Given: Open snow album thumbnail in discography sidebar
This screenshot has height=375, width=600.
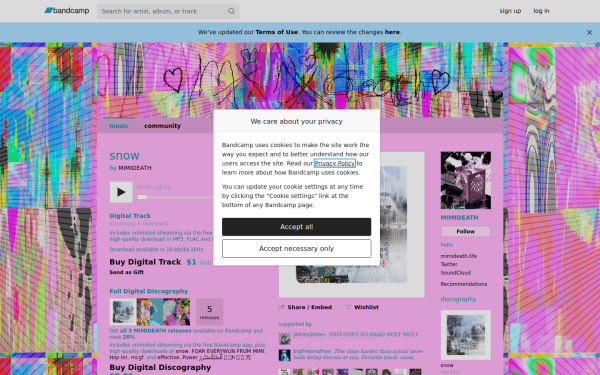Looking at the screenshot, I should 466,335.
